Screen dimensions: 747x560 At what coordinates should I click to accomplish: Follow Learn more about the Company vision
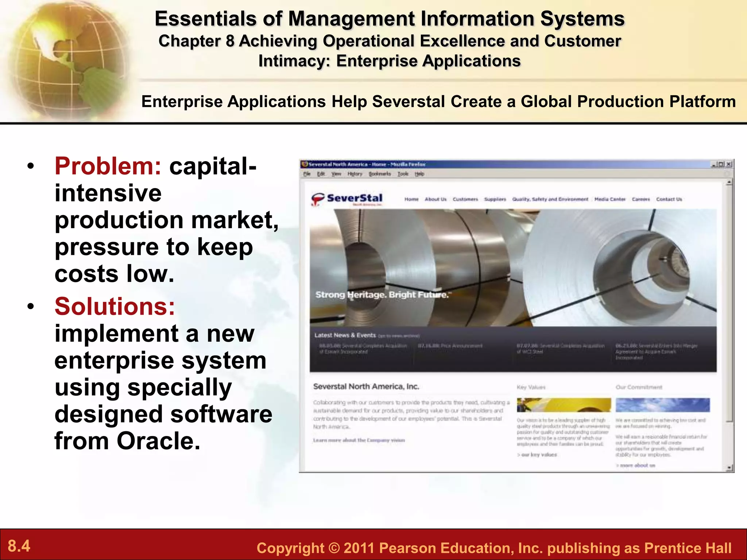coord(359,440)
